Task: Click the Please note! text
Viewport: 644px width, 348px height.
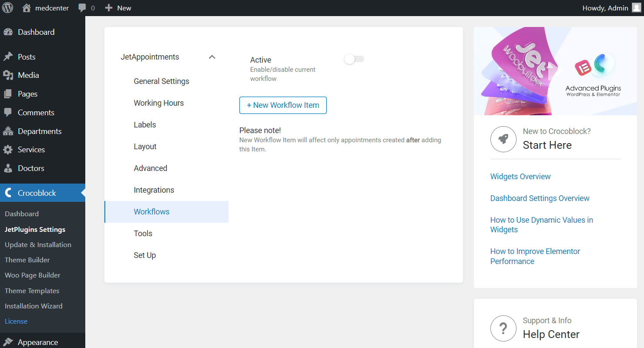Action: click(260, 130)
